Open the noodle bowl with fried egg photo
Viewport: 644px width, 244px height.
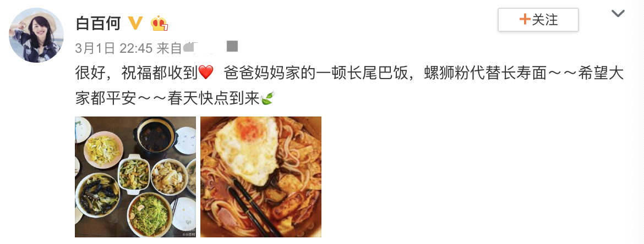[x=261, y=177]
